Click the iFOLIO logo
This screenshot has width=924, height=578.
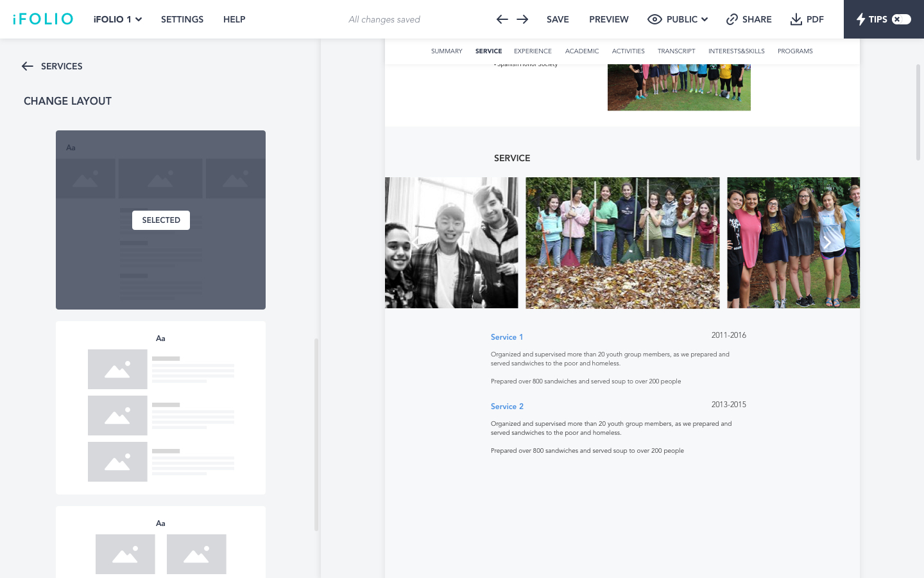pyautogui.click(x=43, y=19)
